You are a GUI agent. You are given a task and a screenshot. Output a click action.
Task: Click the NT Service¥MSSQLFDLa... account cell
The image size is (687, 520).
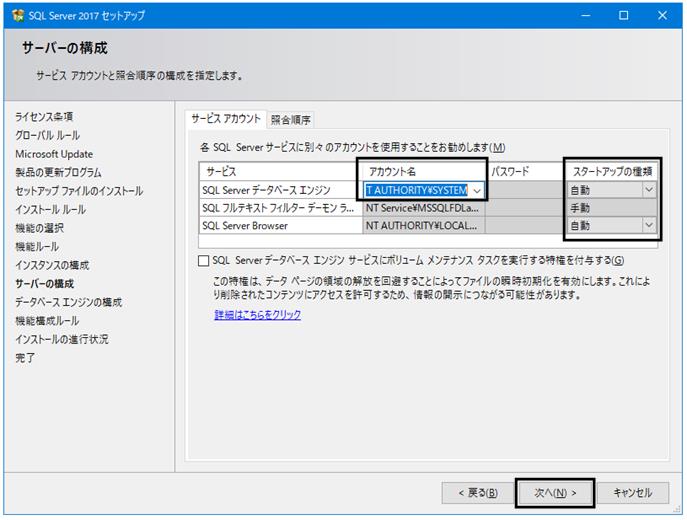423,208
